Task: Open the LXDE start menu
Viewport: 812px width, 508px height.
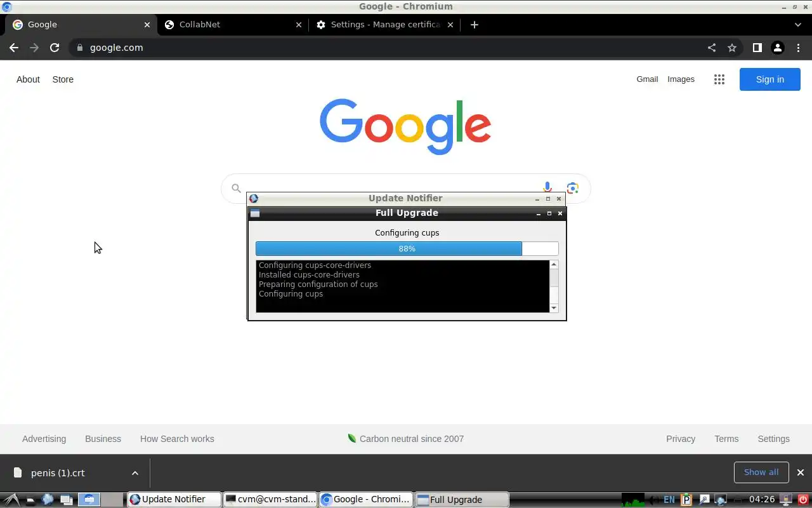Action: tap(13, 500)
